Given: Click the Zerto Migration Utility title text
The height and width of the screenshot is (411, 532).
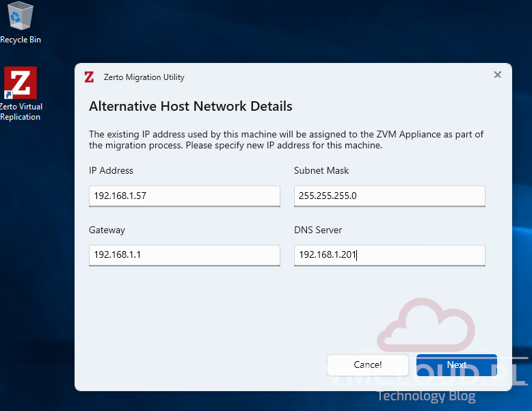Looking at the screenshot, I should pyautogui.click(x=144, y=77).
